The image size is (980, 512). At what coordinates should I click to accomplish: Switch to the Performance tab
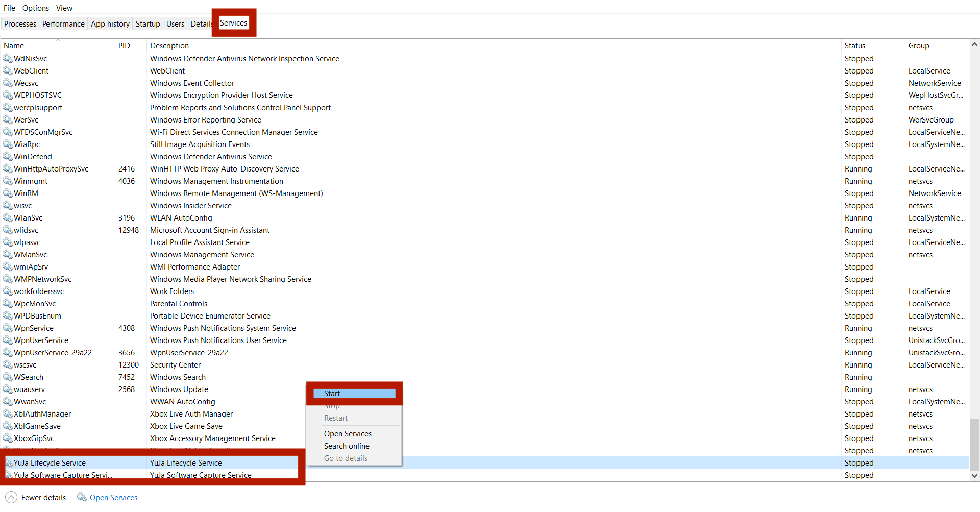pos(63,23)
